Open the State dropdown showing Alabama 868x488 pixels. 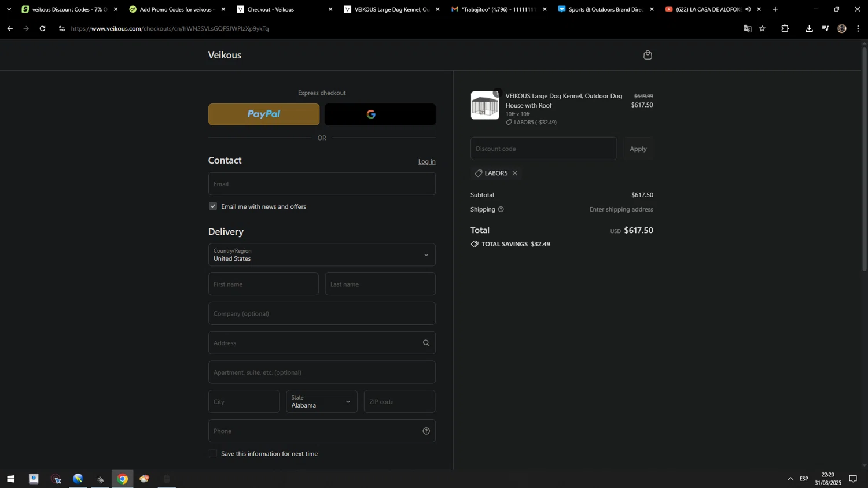322,402
